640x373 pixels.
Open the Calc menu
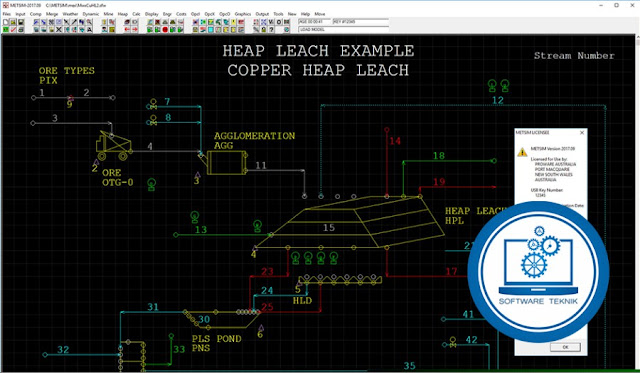(x=136, y=14)
